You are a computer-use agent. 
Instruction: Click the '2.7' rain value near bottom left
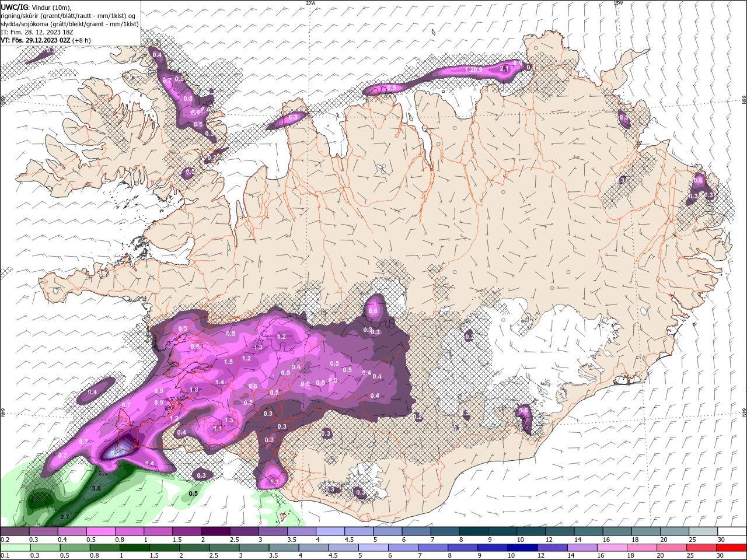pos(65,517)
